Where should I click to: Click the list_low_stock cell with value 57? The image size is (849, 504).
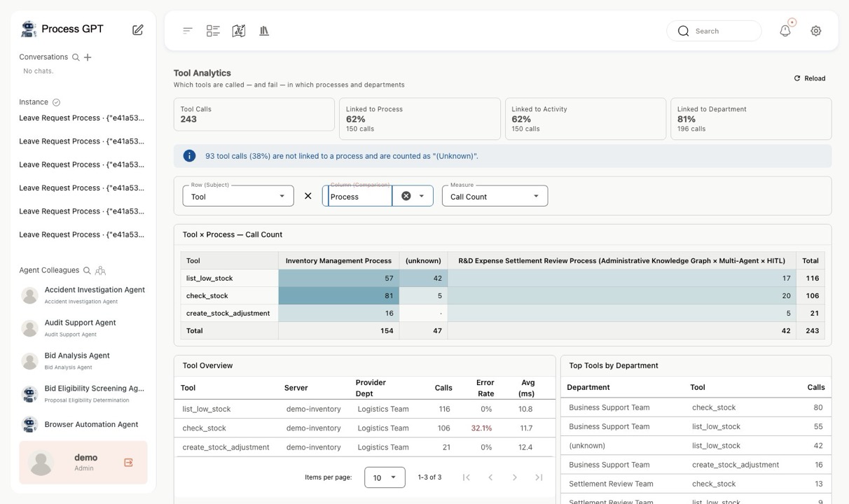(x=338, y=278)
